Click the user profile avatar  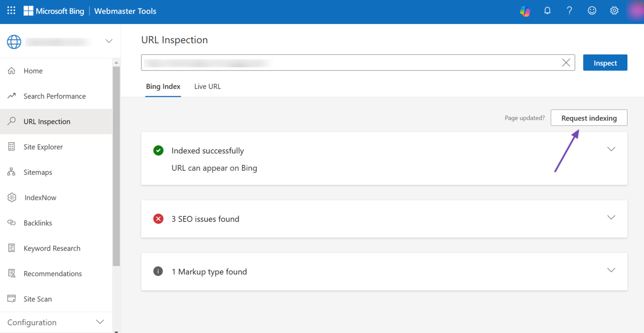[635, 11]
